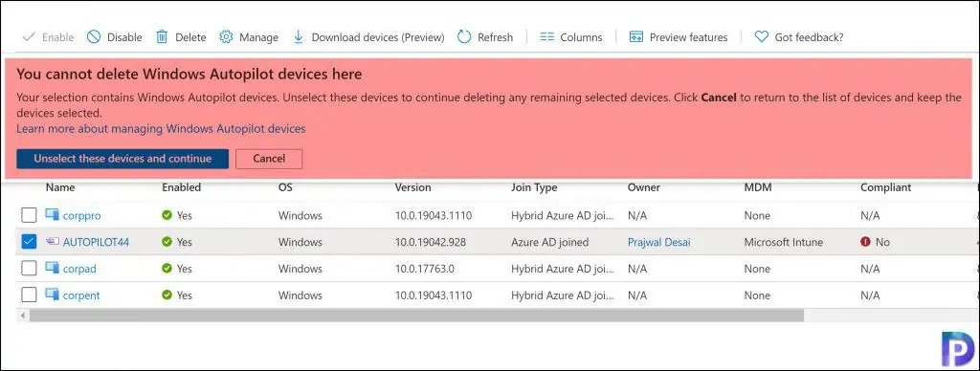Click the Got feedback heart icon

pos(761,37)
